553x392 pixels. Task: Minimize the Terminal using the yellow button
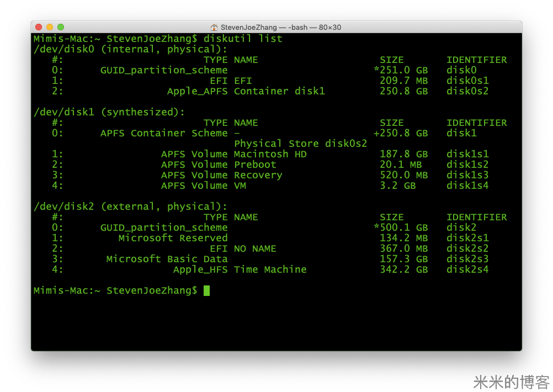click(50, 27)
